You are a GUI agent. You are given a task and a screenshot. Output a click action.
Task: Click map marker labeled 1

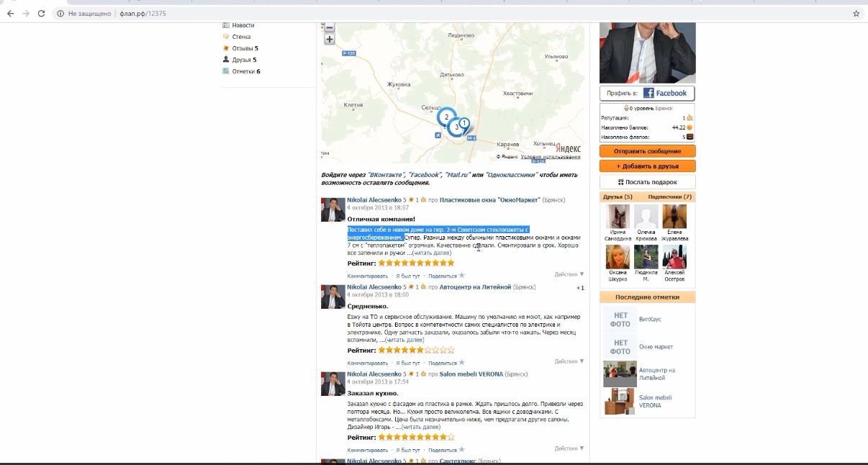click(x=464, y=123)
